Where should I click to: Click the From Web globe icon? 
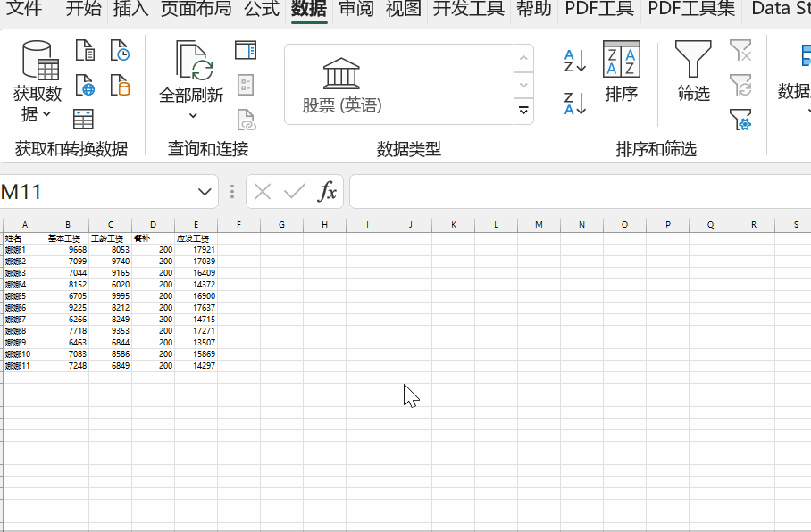[x=86, y=86]
